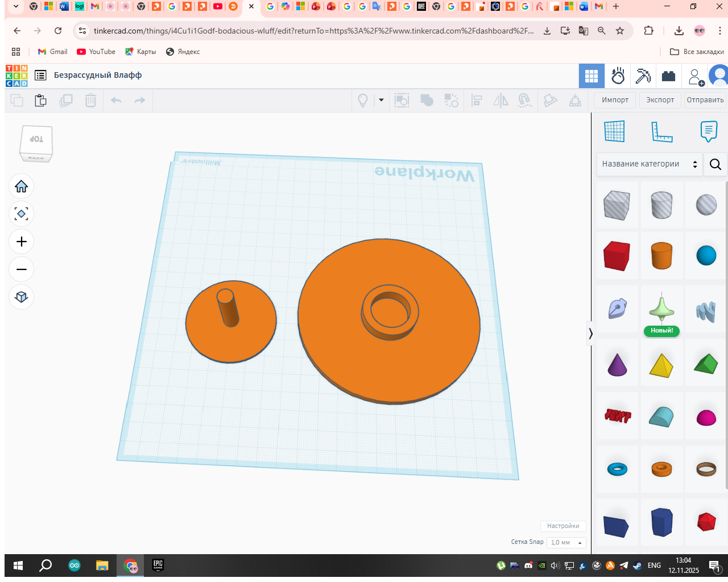Select the Workplane tool in shapes panel
728x582 pixels.
click(x=614, y=131)
